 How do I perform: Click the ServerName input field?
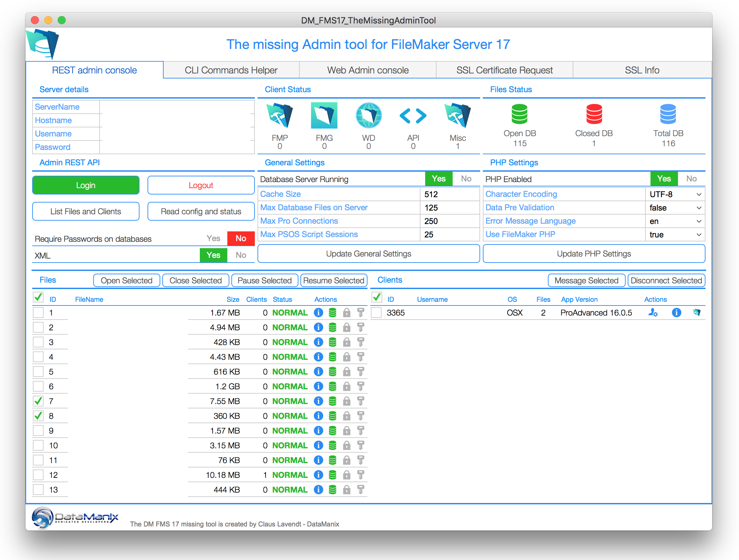tap(177, 107)
